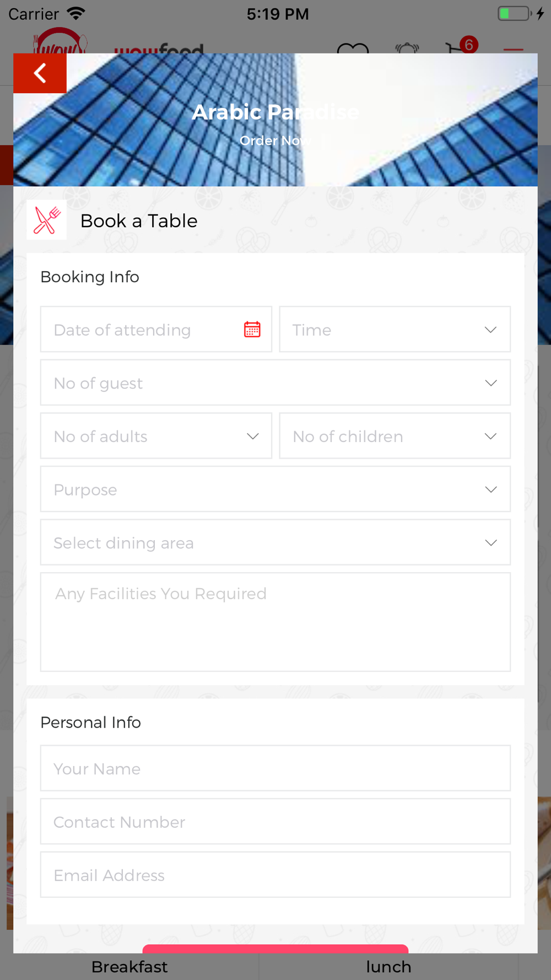Image resolution: width=551 pixels, height=980 pixels.
Task: Click the crossed fork and knife icon
Action: [47, 220]
